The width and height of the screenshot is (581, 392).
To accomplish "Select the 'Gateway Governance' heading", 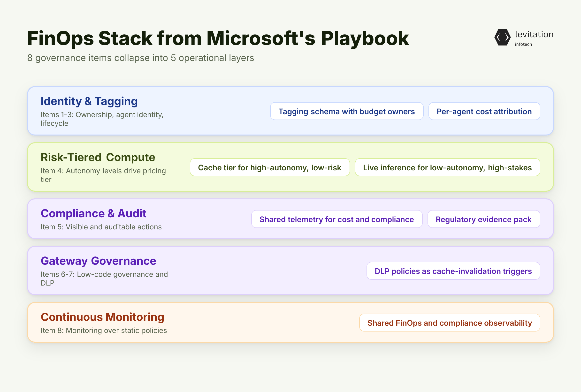I will [99, 261].
